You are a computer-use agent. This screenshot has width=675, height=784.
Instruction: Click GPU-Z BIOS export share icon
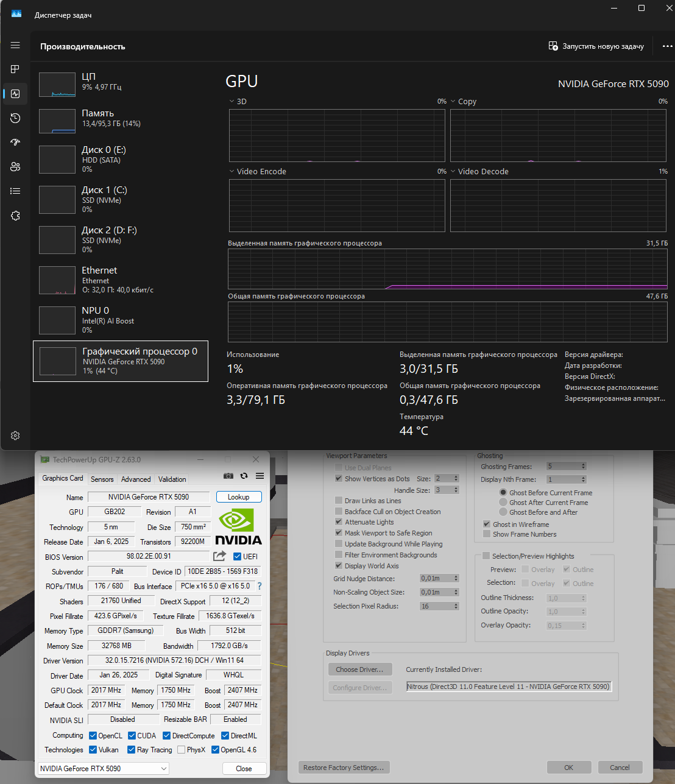coord(219,556)
